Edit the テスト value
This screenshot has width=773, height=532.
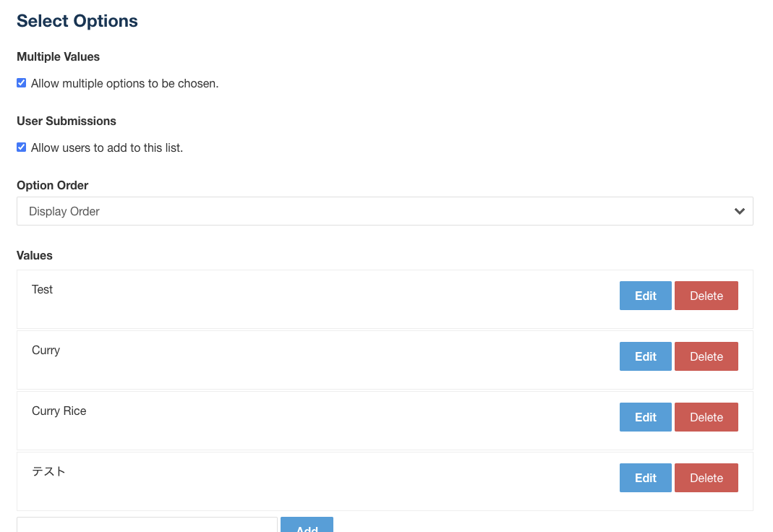click(x=645, y=478)
